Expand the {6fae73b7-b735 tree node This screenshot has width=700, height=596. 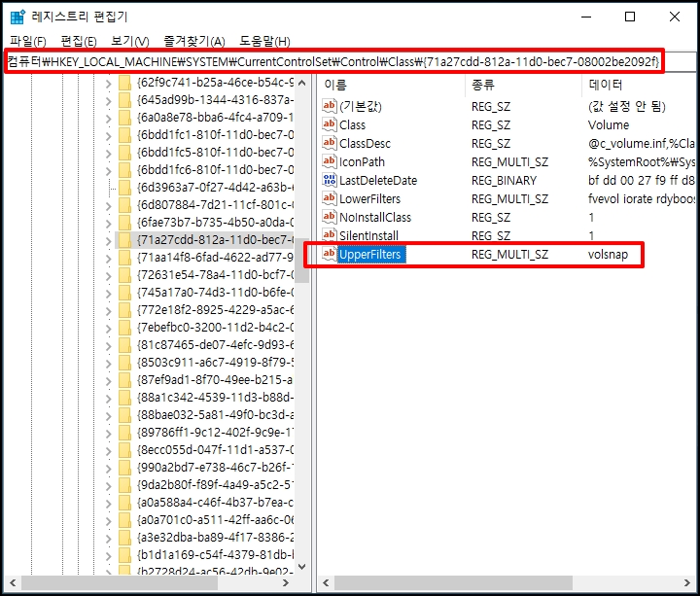click(109, 224)
